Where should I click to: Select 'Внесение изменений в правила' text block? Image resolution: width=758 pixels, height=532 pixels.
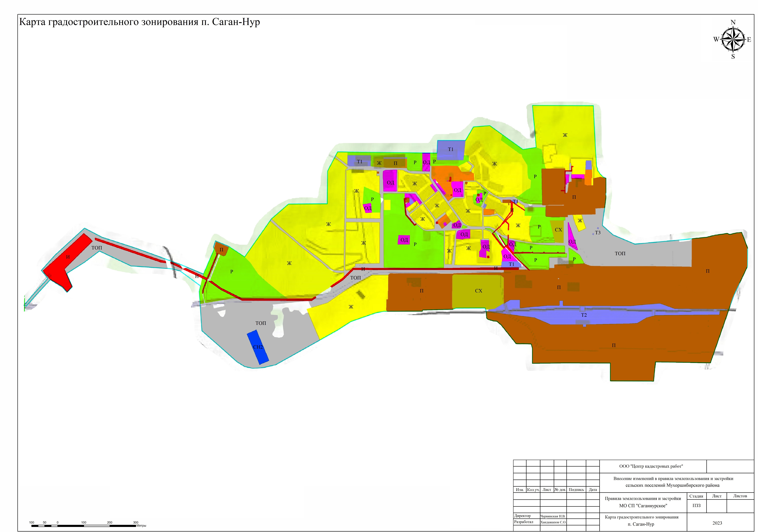pos(673,482)
